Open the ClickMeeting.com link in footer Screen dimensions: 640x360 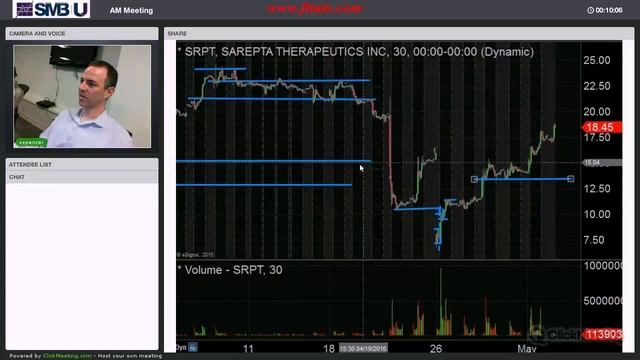[67, 356]
